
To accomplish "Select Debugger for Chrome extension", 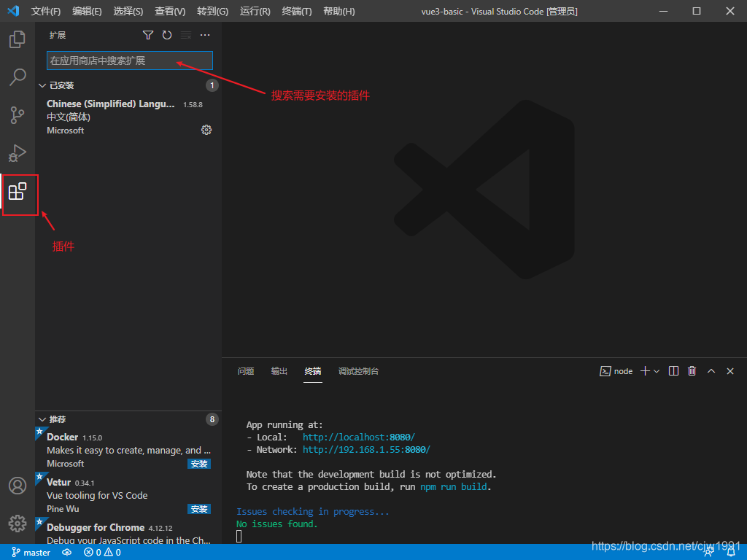I will coord(128,532).
